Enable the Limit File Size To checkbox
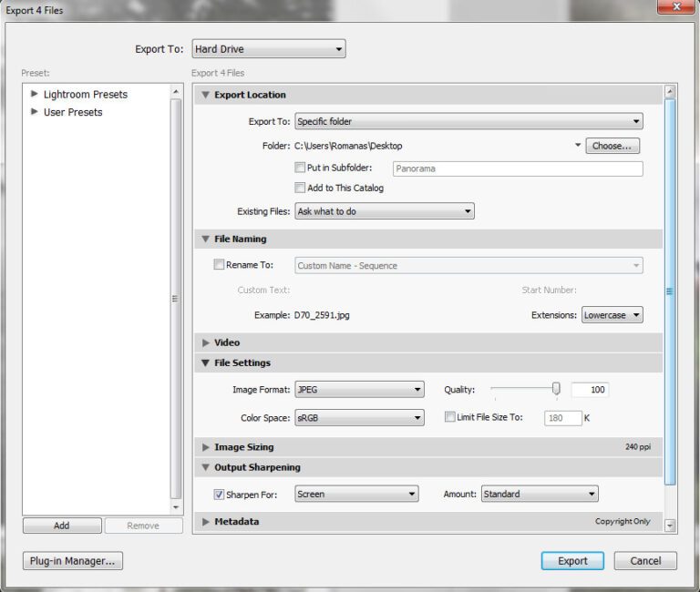This screenshot has width=700, height=592. [449, 416]
